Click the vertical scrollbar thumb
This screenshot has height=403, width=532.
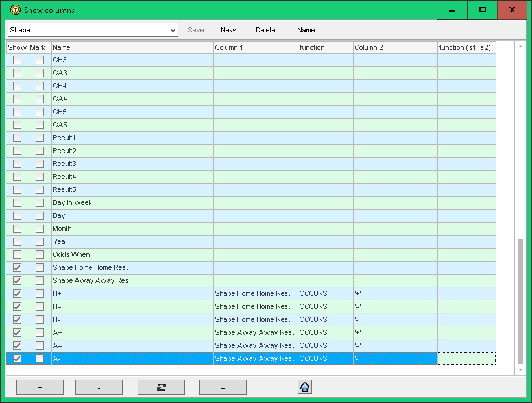pyautogui.click(x=520, y=302)
